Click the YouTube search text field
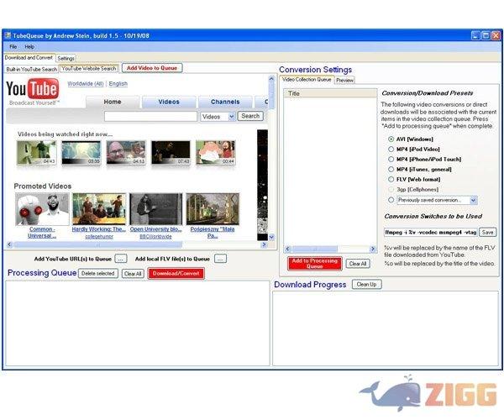Viewport: 504px width, 420px height. tap(150, 117)
